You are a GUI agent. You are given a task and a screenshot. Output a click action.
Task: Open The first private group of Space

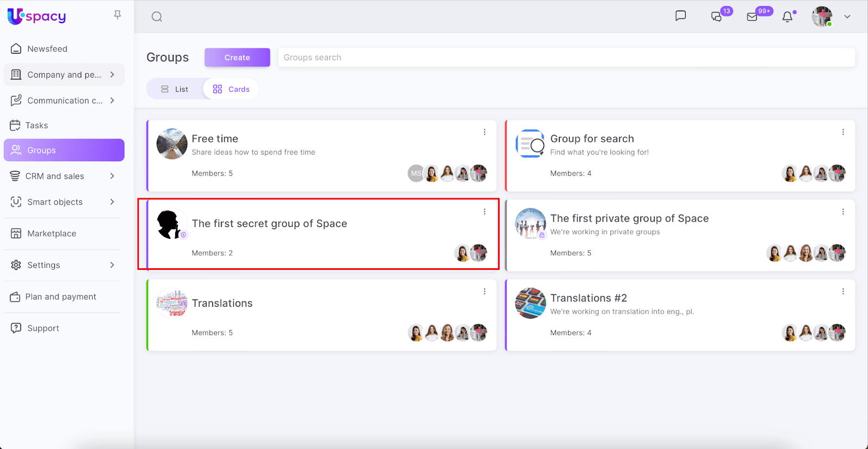tap(629, 218)
